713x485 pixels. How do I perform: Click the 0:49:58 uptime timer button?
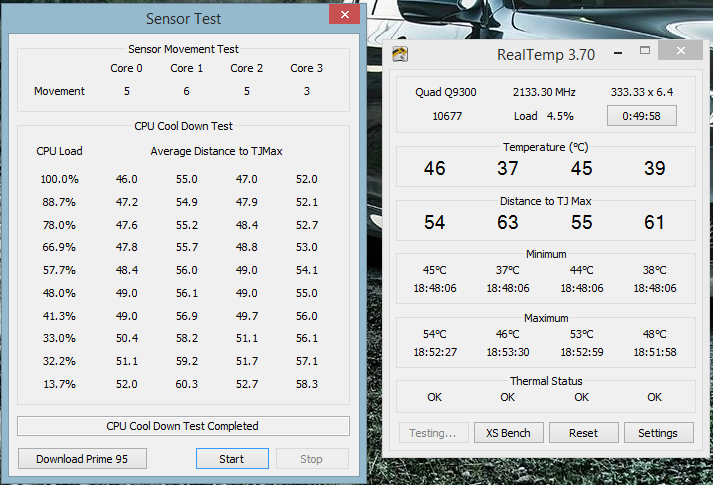(x=642, y=116)
